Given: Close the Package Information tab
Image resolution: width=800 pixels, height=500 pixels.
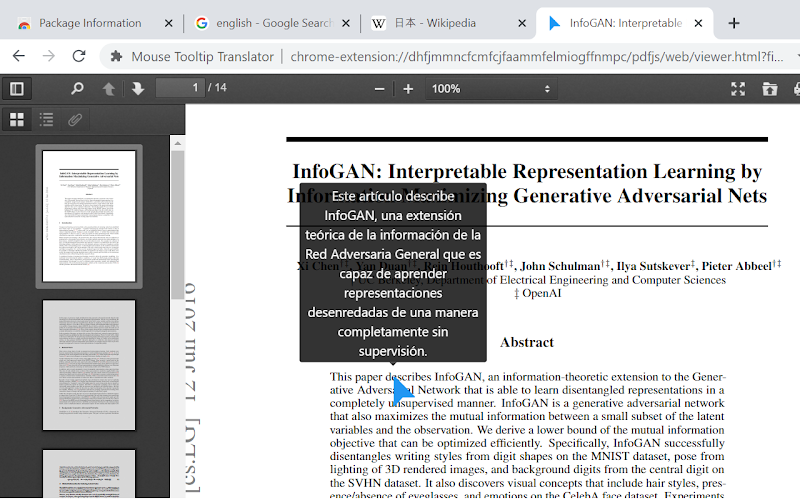Looking at the screenshot, I should click(x=168, y=23).
